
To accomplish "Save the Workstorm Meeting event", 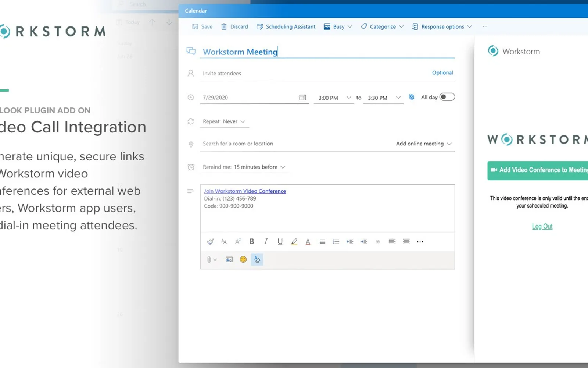I will [202, 26].
